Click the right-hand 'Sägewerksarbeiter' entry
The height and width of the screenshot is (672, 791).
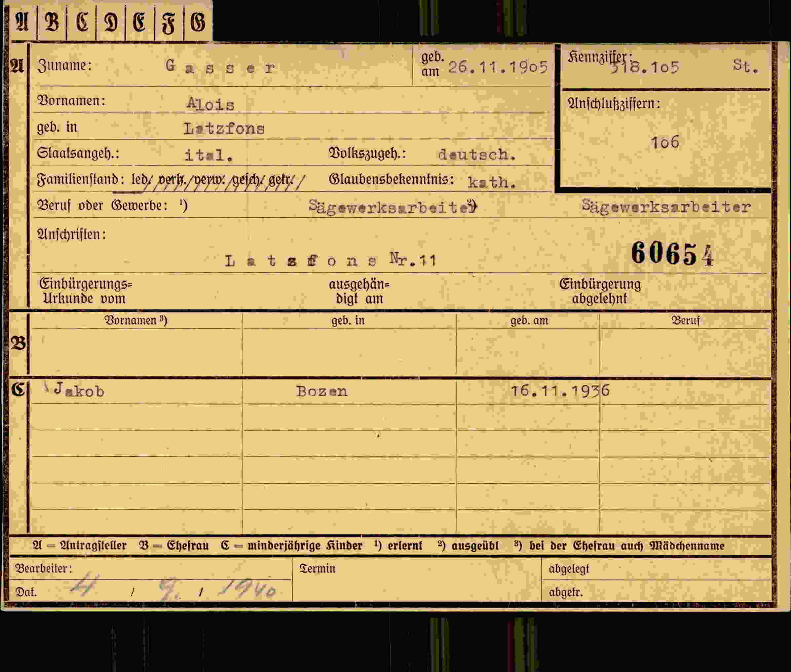[666, 207]
